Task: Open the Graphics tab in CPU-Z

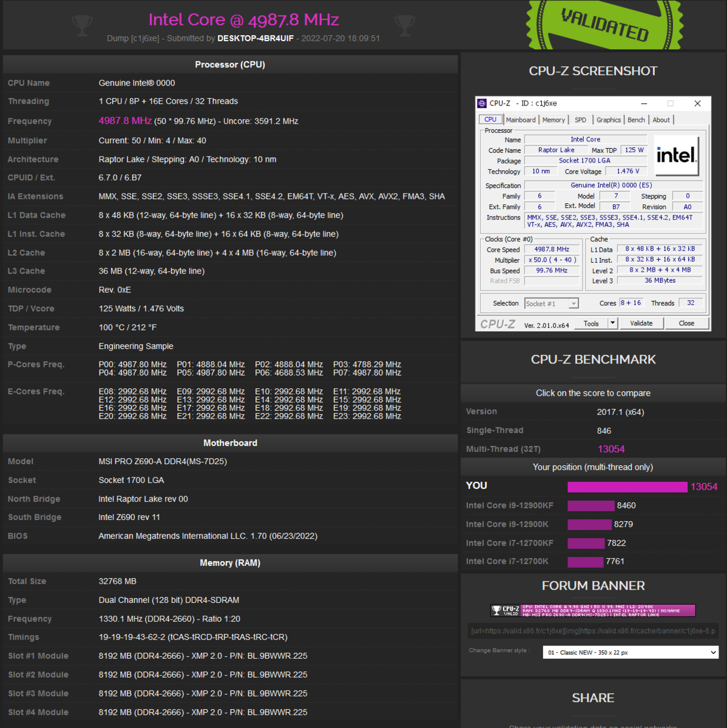Action: pyautogui.click(x=608, y=120)
